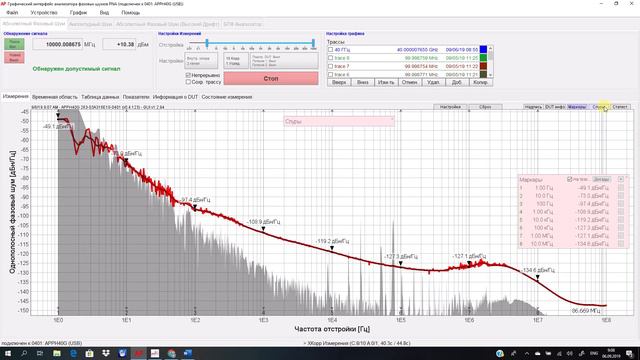The image size is (640, 360).
Task: Click the Удал. trace button
Action: coord(433,82)
